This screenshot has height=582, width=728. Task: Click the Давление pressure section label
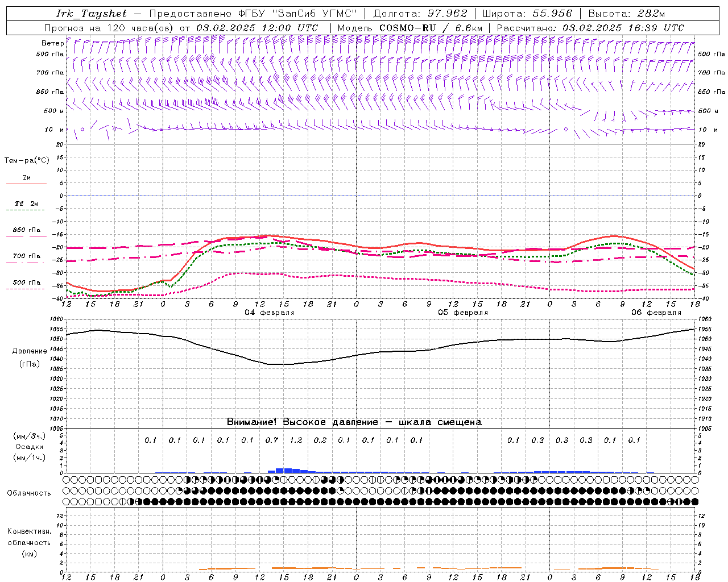[30, 351]
